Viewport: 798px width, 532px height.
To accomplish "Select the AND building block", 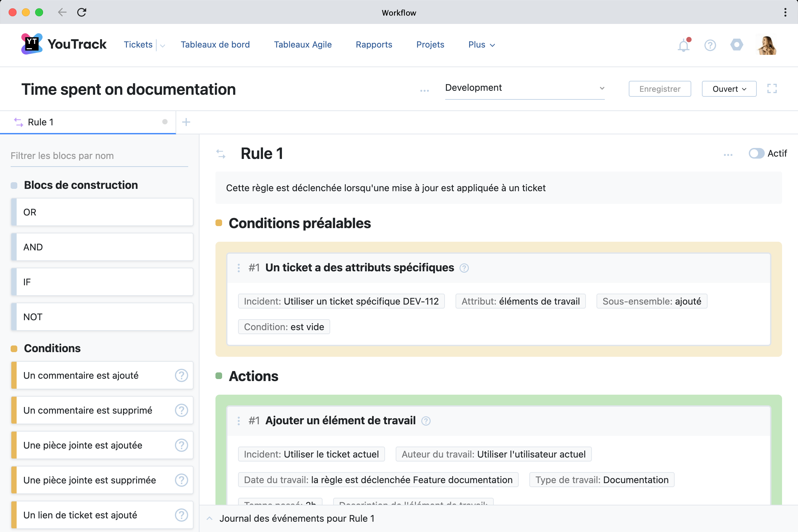I will pyautogui.click(x=102, y=247).
